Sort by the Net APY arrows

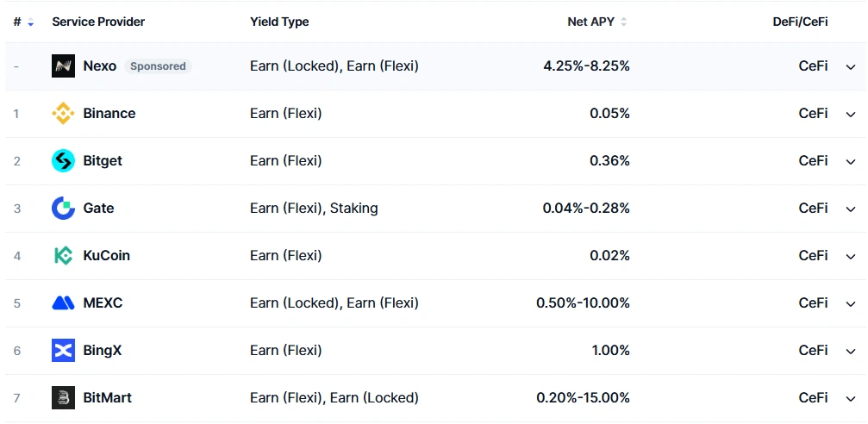[x=624, y=22]
